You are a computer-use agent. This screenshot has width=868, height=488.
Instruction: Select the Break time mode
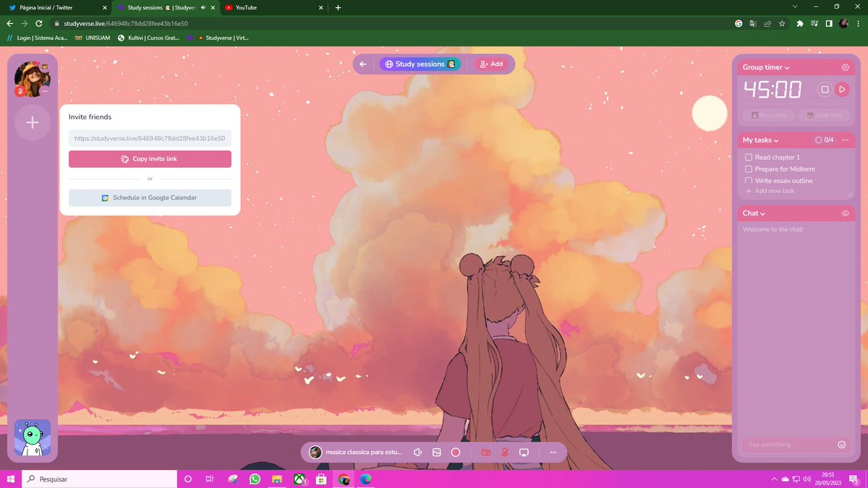pyautogui.click(x=823, y=115)
